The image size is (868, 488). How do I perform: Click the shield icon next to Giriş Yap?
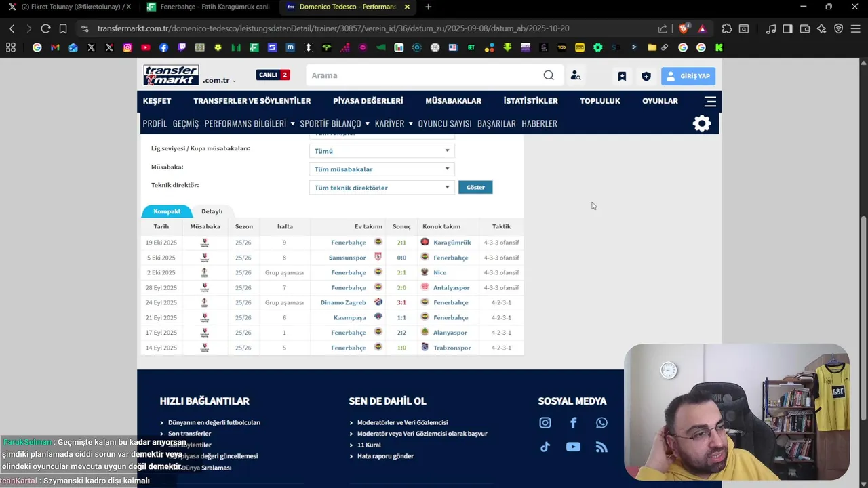[646, 76]
